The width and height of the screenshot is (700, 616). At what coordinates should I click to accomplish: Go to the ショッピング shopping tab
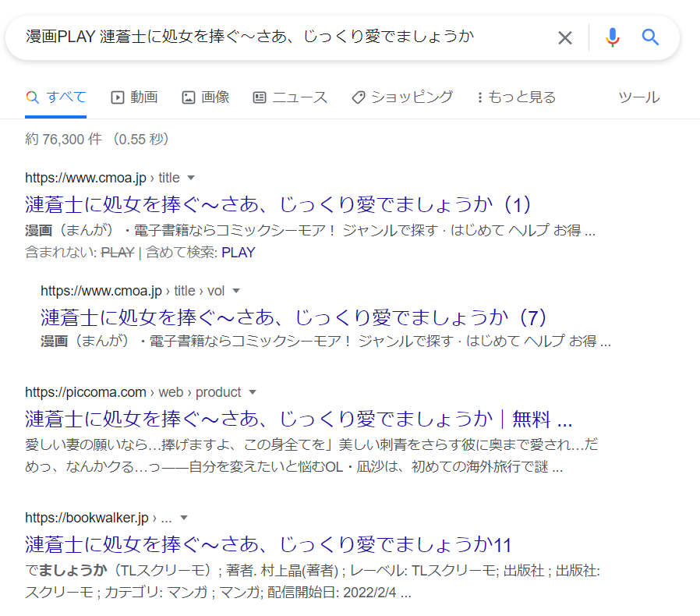(x=402, y=97)
